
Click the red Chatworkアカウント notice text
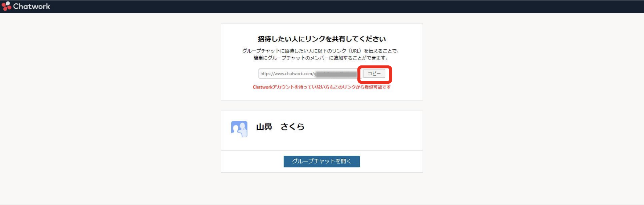click(x=322, y=87)
